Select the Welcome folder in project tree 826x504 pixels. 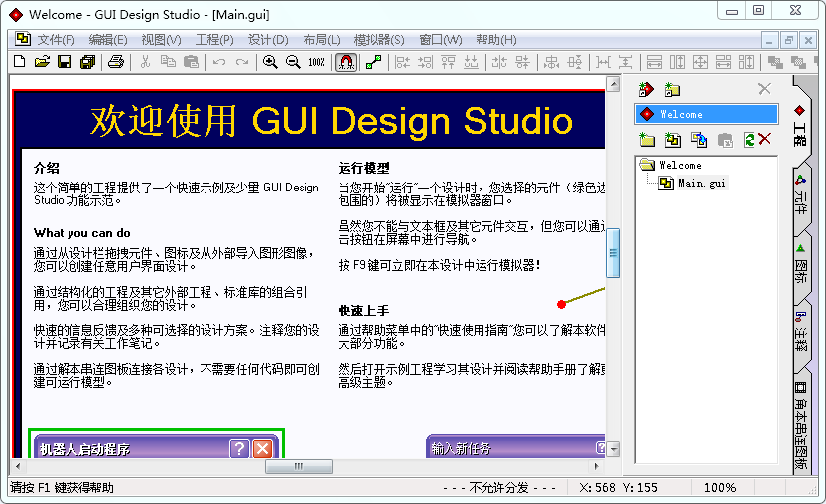(679, 165)
